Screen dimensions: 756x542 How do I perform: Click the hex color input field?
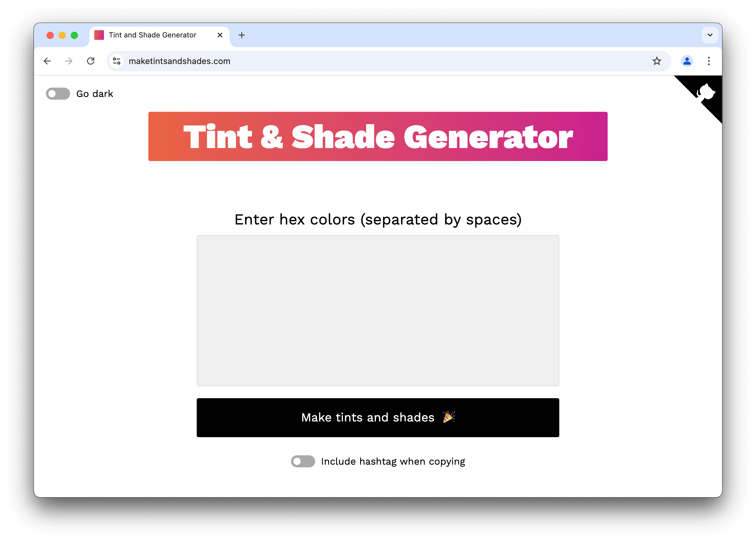coord(378,310)
